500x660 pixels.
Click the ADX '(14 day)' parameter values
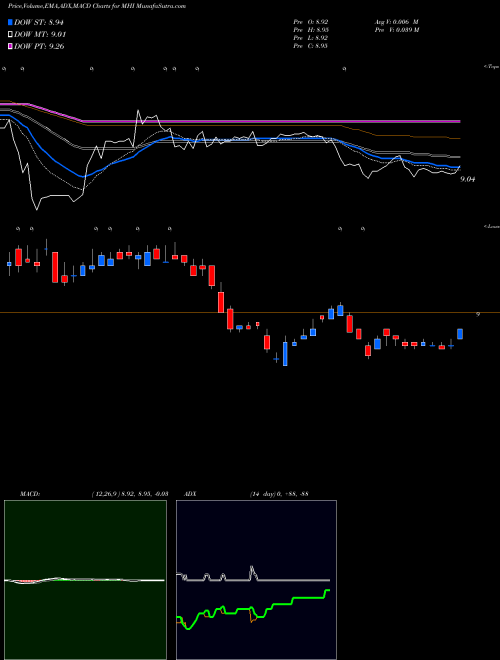pos(279,494)
